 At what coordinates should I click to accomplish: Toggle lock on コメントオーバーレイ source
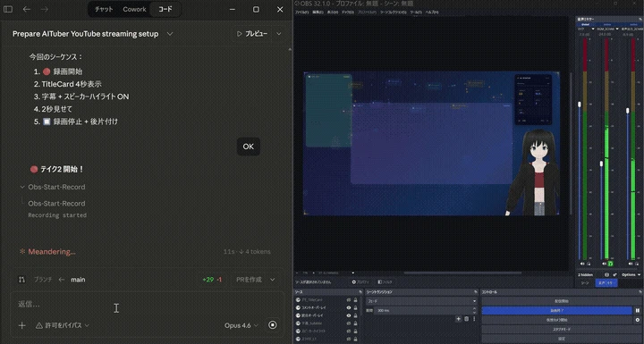pyautogui.click(x=356, y=308)
